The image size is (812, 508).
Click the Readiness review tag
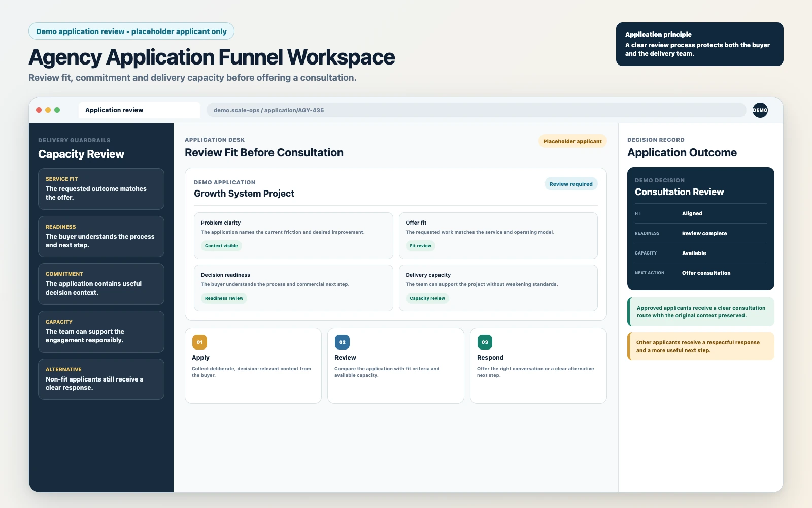pos(224,298)
